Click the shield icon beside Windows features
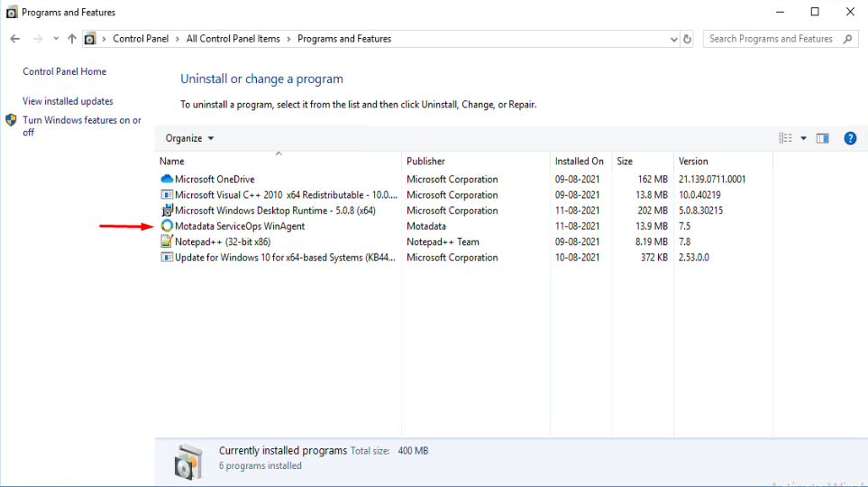The width and height of the screenshot is (868, 487). 11,120
